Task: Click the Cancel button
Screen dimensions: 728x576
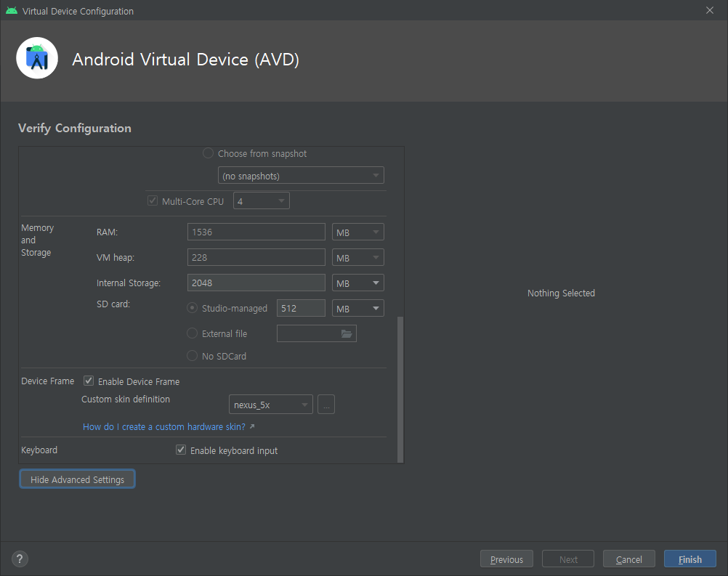Action: pos(629,559)
